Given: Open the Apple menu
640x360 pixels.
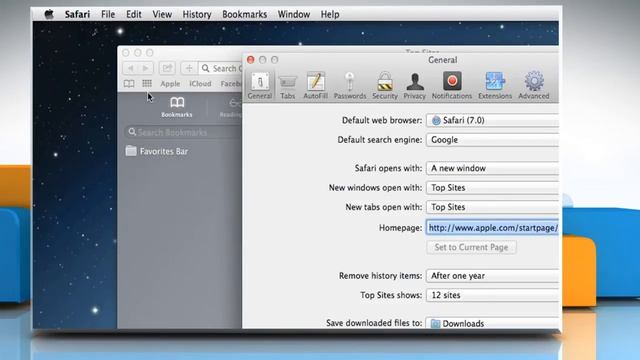Looking at the screenshot, I should (x=49, y=15).
